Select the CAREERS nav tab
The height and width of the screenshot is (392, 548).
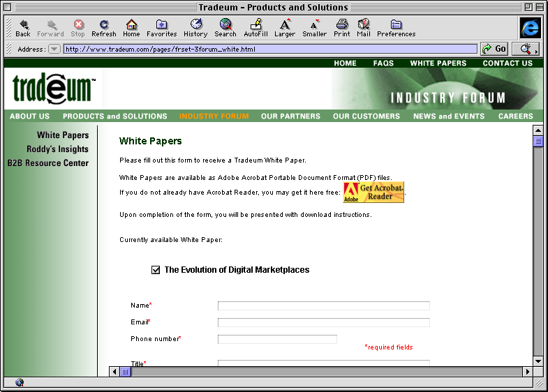coord(515,116)
